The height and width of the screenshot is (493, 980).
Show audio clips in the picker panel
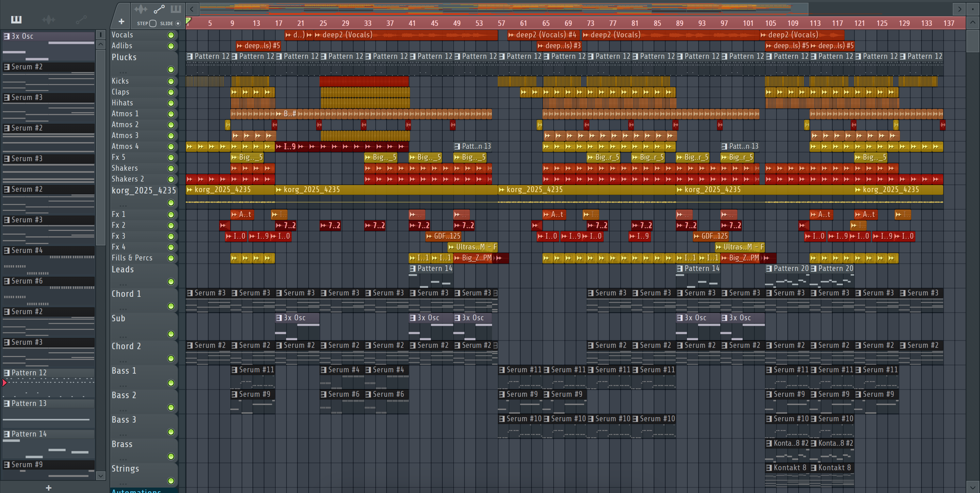(49, 19)
